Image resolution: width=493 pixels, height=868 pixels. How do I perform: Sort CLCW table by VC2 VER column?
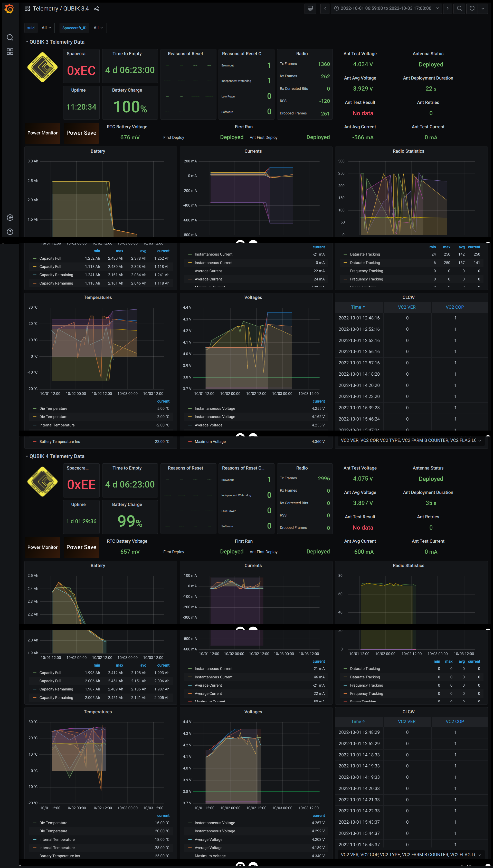tap(406, 307)
